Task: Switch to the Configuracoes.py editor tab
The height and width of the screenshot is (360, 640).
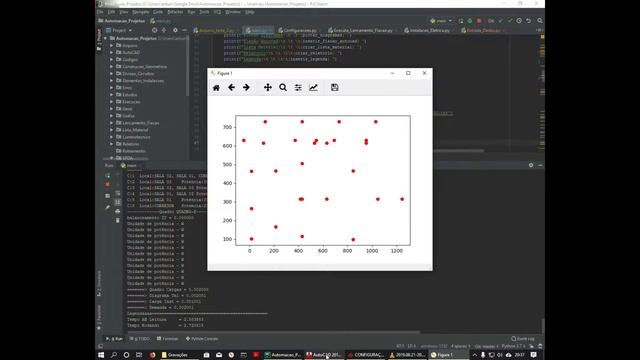Action: pos(299,30)
